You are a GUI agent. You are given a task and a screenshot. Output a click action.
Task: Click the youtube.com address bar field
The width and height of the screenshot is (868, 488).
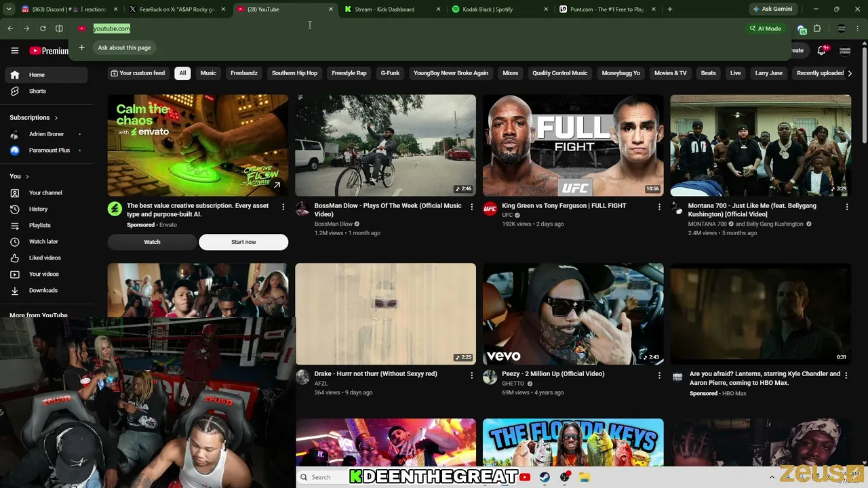pyautogui.click(x=407, y=28)
